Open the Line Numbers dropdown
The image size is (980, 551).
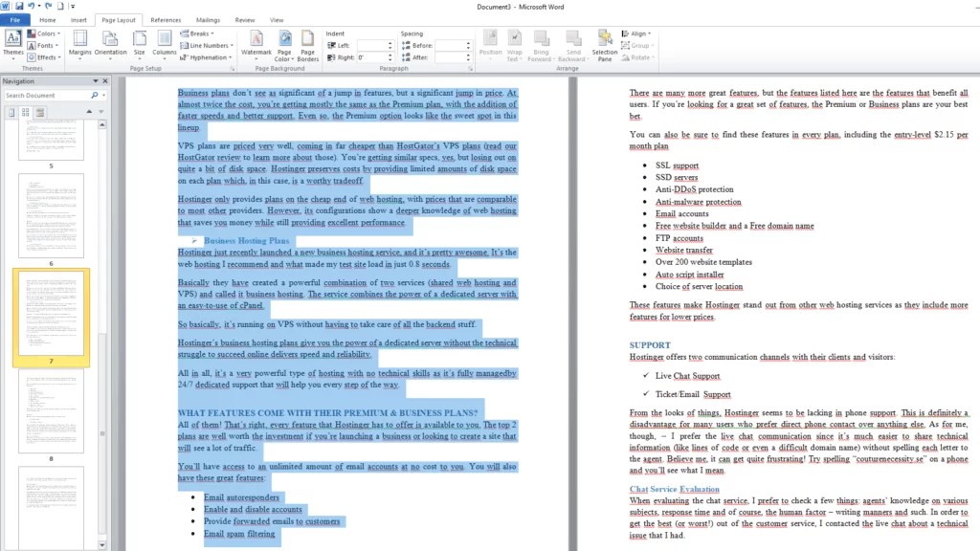(x=207, y=46)
